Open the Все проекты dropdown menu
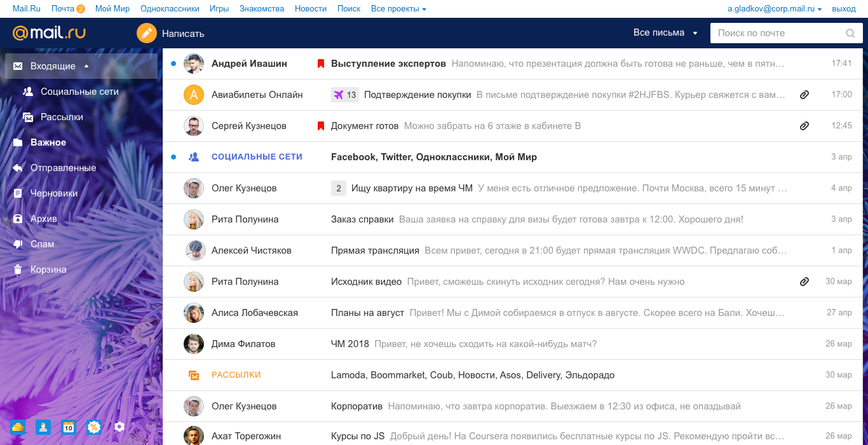Screen dimensions: 868x445 tap(398, 9)
